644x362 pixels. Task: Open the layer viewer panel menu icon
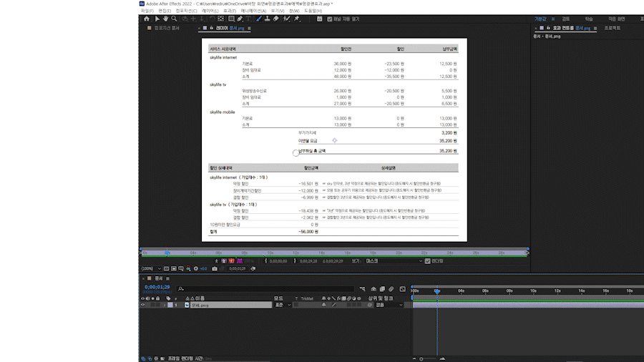(x=249, y=29)
